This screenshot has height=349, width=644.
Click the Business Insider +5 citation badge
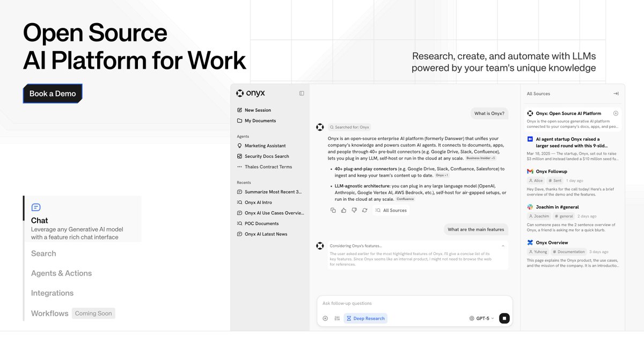[481, 158]
